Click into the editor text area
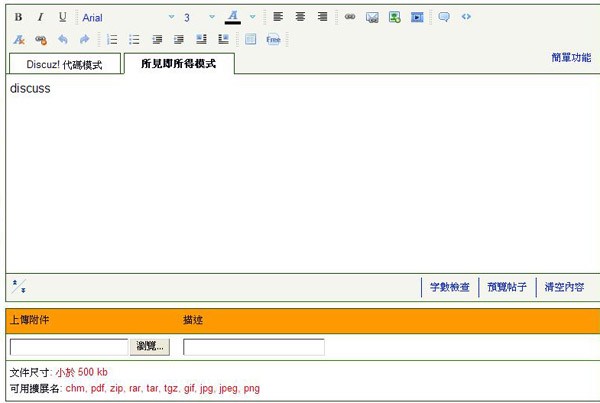The height and width of the screenshot is (403, 600). (x=303, y=174)
